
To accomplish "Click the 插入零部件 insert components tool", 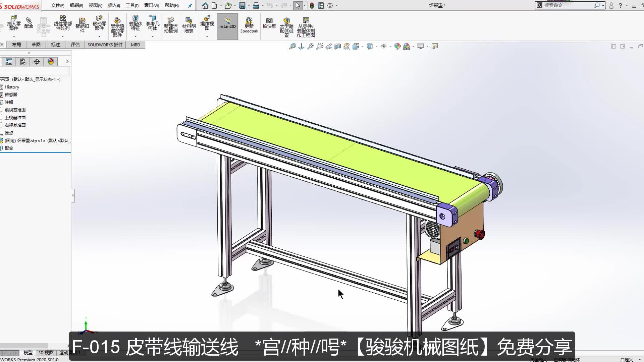I will coord(14,23).
